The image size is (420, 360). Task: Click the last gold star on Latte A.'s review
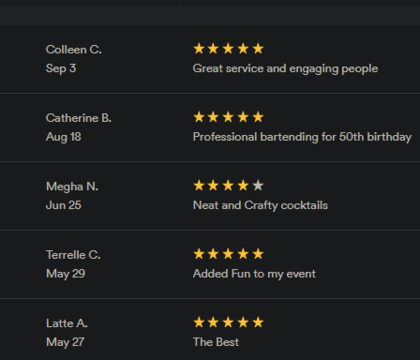point(258,322)
